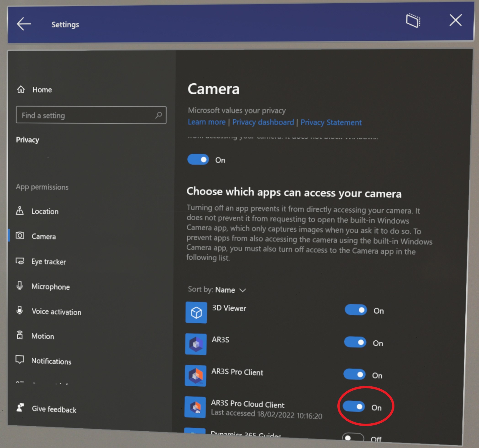The width and height of the screenshot is (479, 448).
Task: Click the Camera icon in sidebar
Action: tap(20, 235)
